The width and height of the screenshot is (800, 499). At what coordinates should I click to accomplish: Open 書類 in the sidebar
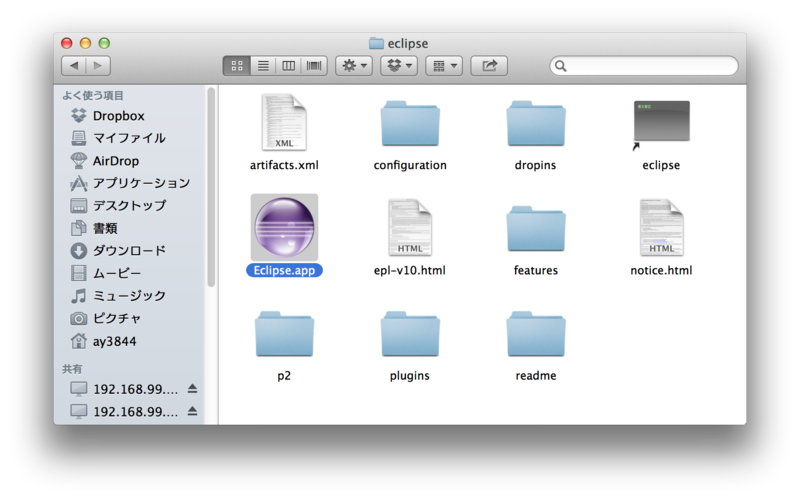pyautogui.click(x=94, y=228)
